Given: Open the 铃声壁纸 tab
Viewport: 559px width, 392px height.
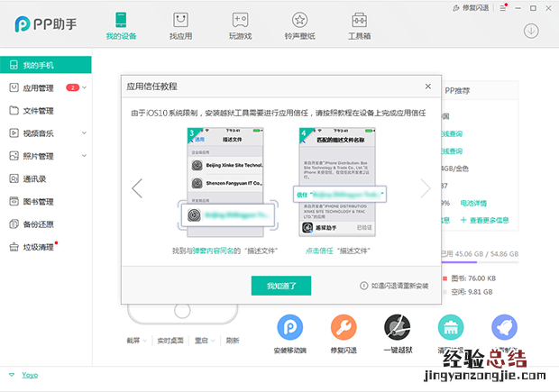Looking at the screenshot, I should point(300,25).
